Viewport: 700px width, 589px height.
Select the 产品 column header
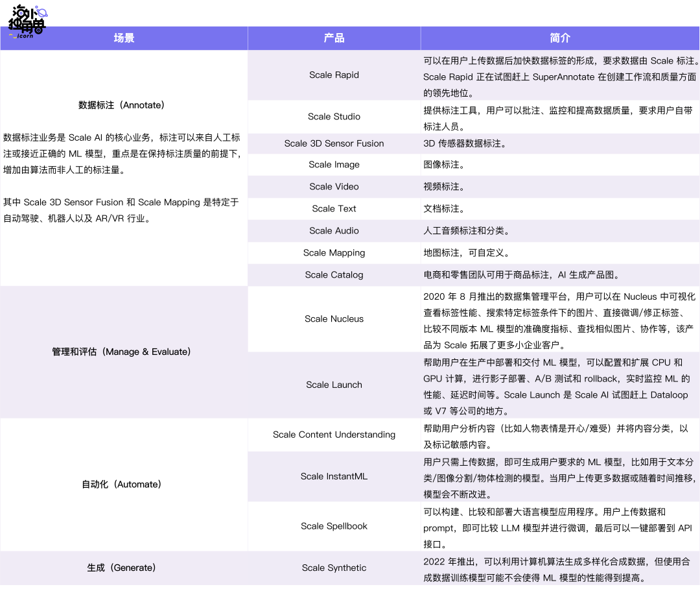coord(334,38)
